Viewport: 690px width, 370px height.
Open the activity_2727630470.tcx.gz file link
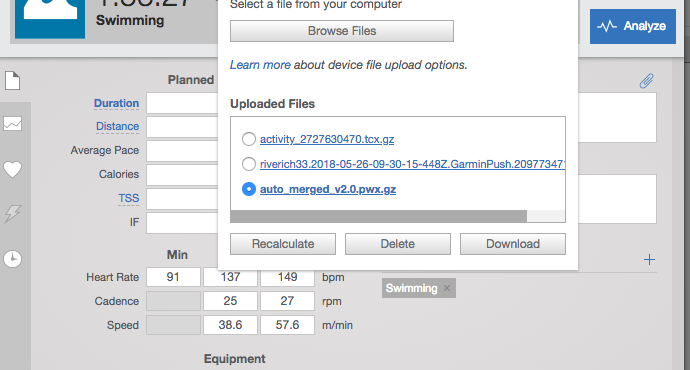click(327, 139)
